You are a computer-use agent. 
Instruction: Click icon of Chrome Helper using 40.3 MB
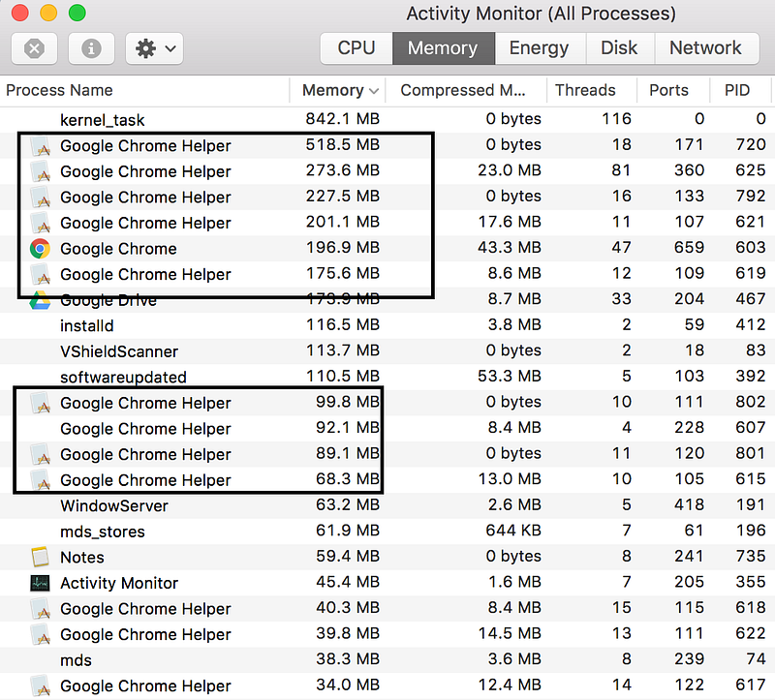click(x=40, y=609)
